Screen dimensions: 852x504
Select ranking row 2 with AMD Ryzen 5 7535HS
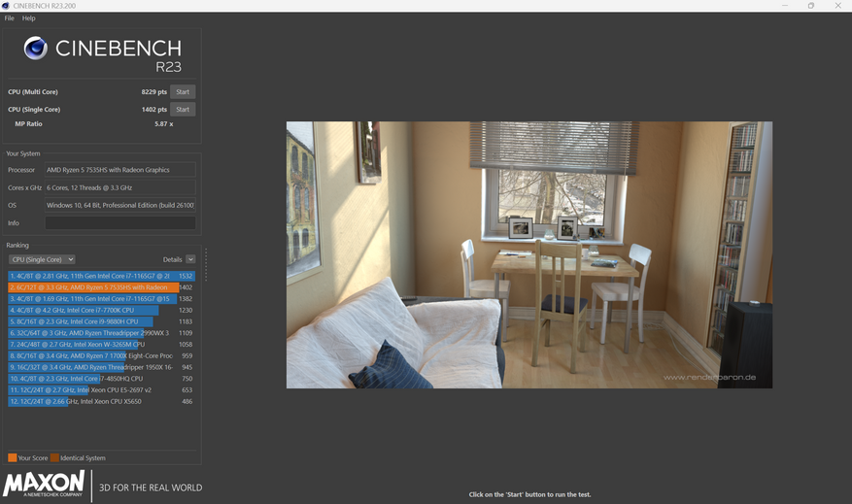(102, 287)
